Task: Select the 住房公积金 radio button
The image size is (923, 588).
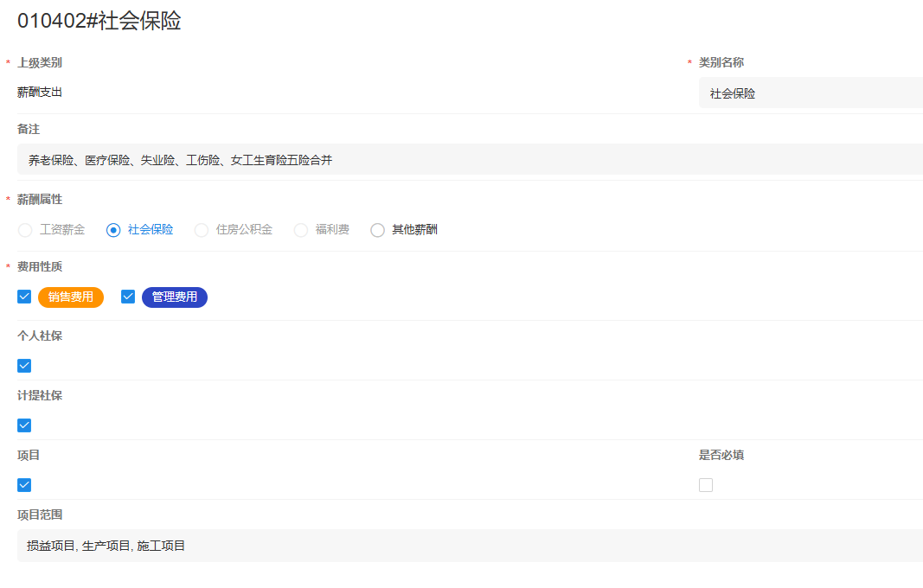Action: pyautogui.click(x=201, y=229)
